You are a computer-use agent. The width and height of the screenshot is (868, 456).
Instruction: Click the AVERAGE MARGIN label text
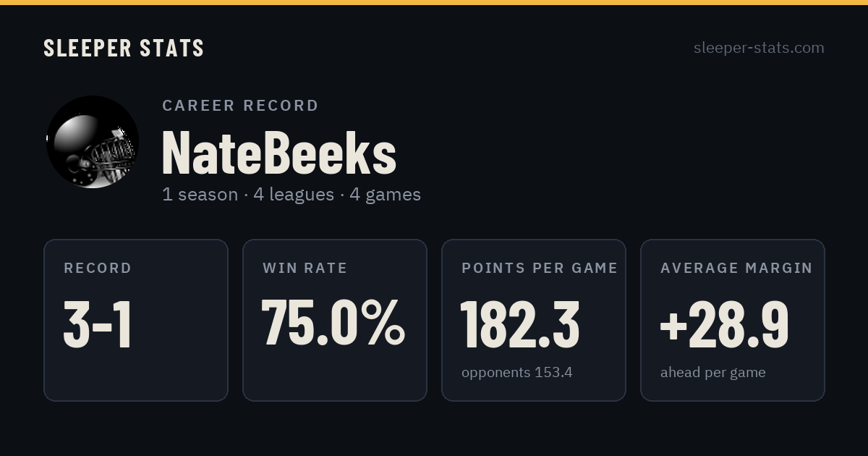pyautogui.click(x=736, y=269)
